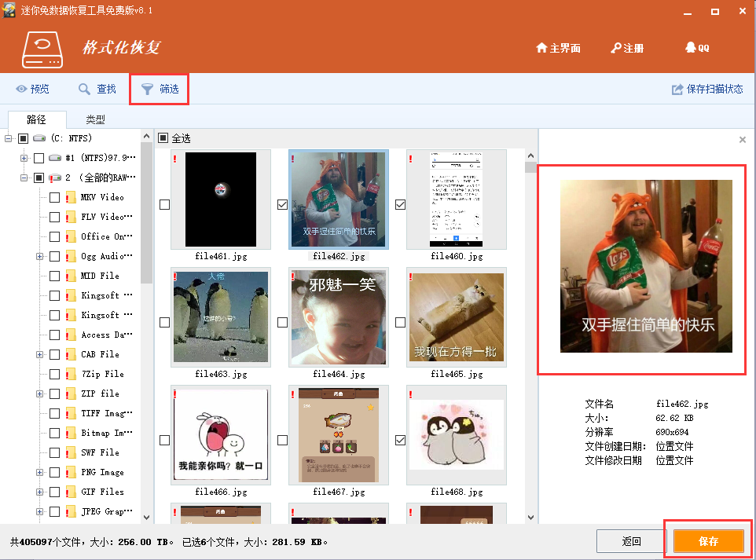This screenshot has width=756, height=560.
Task: Click the PNG Image folder icon
Action: 71,472
